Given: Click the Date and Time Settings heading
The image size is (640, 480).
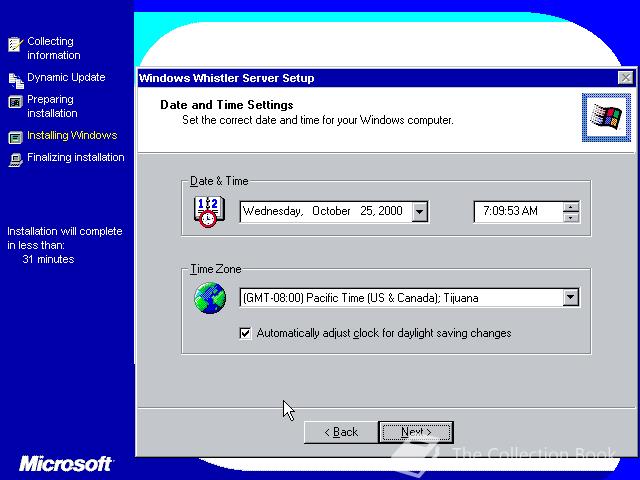Looking at the screenshot, I should click(x=227, y=105).
